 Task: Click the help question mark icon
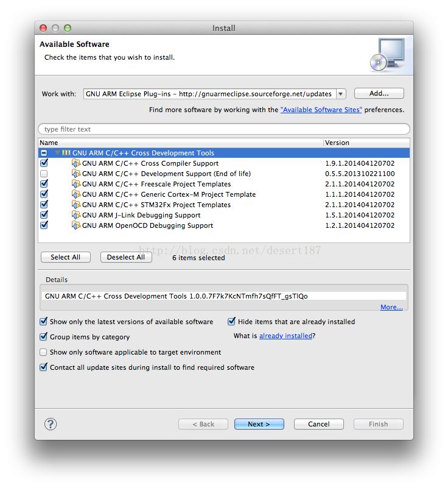coord(51,424)
